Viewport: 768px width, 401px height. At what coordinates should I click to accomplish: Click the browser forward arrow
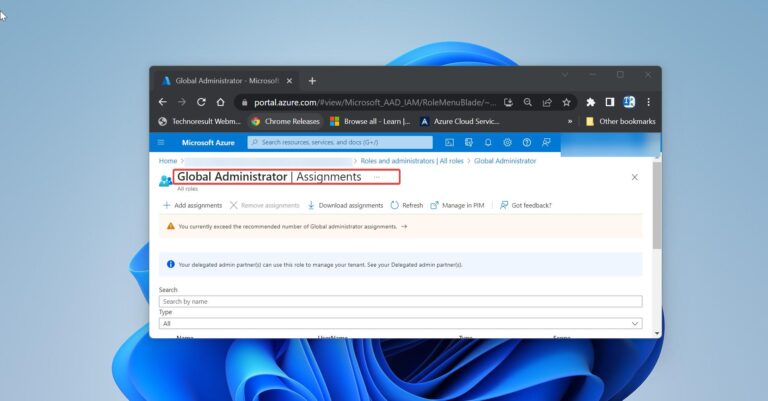tap(182, 102)
